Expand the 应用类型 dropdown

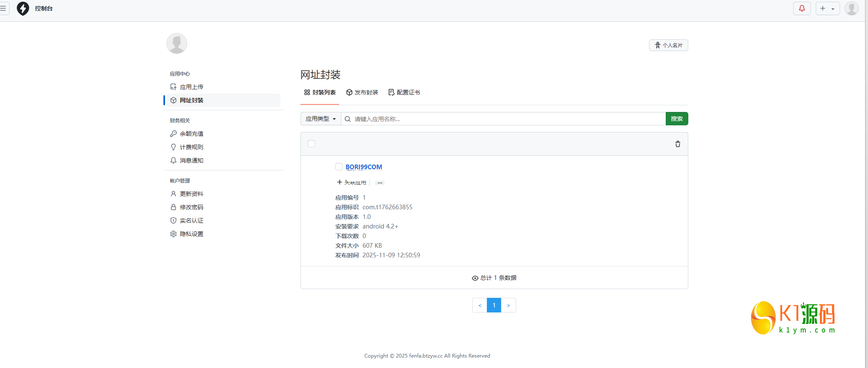[321, 119]
